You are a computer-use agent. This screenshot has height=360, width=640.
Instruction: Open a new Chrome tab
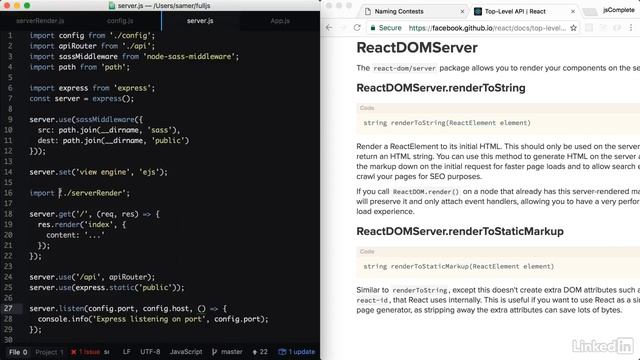tap(589, 11)
